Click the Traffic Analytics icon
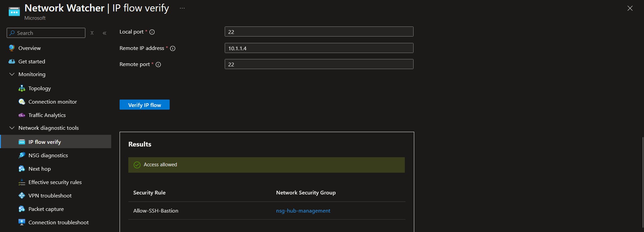 click(22, 115)
